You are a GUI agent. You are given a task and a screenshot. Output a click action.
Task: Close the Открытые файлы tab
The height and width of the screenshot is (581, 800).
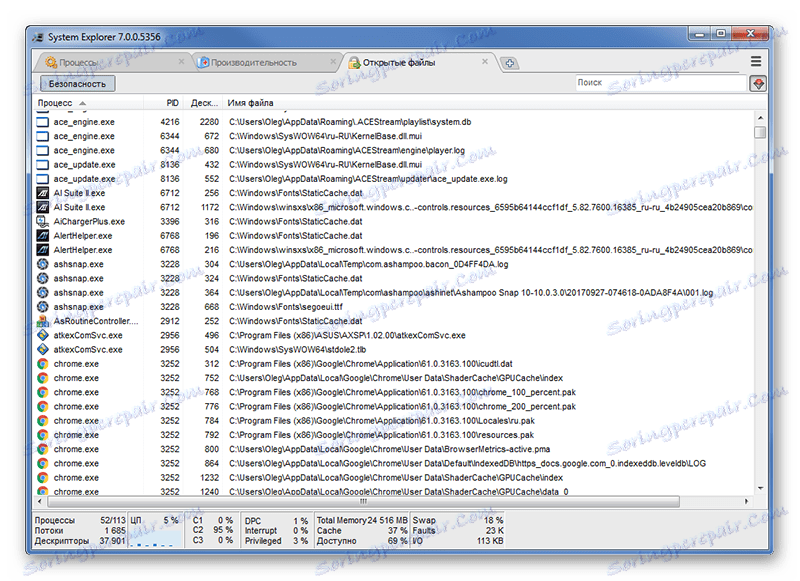pyautogui.click(x=485, y=62)
